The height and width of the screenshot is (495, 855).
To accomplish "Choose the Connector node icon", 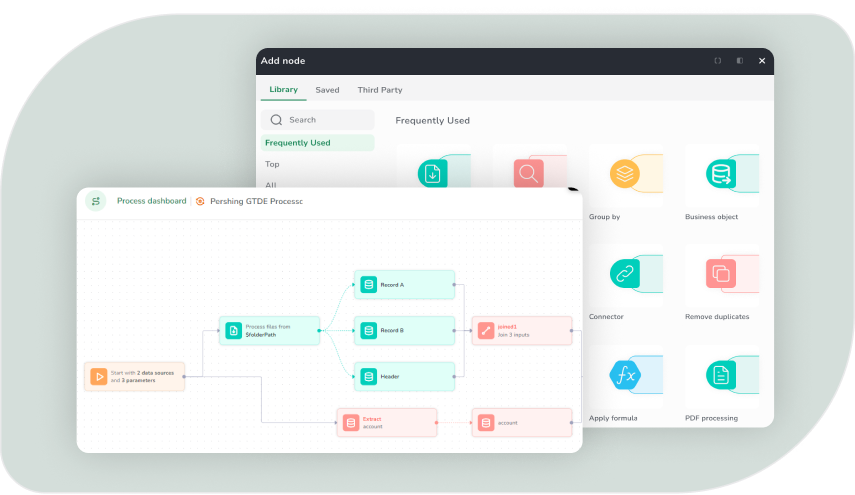I will (626, 273).
